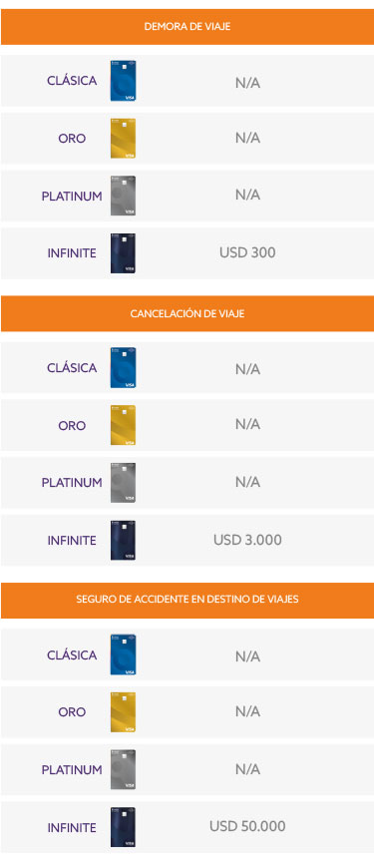
Task: Click the INFINITE label under Demora de Viaje
Action: (72, 253)
